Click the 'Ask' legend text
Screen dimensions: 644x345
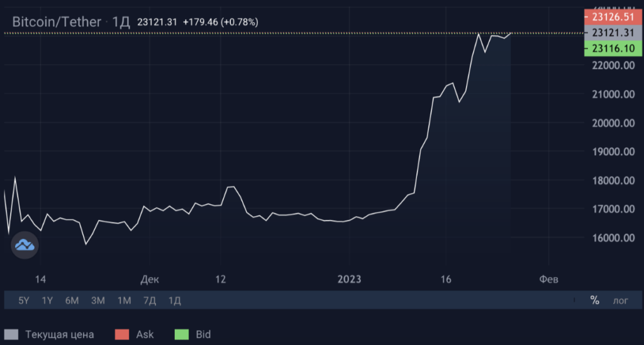(145, 334)
